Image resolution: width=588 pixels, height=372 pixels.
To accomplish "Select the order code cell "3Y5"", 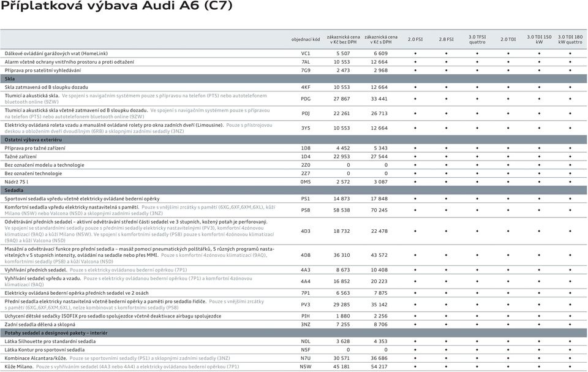I will pos(306,128).
